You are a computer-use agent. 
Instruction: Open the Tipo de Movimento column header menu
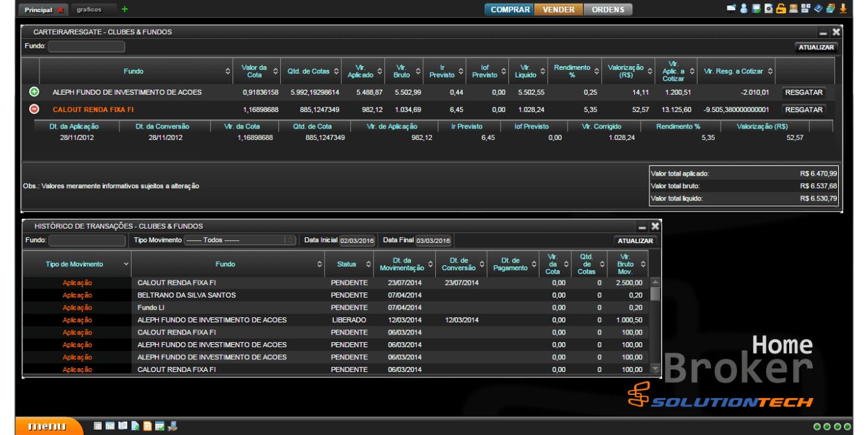[126, 264]
